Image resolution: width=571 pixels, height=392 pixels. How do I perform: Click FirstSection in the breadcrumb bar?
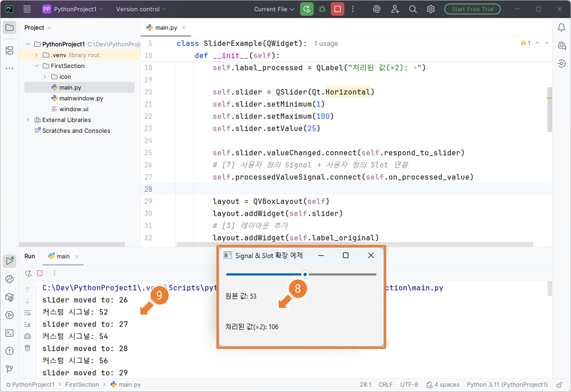[82, 385]
